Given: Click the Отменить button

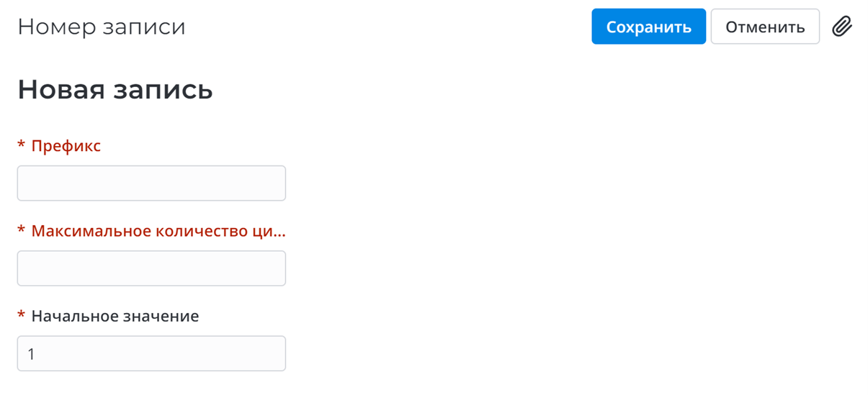Looking at the screenshot, I should click(765, 27).
